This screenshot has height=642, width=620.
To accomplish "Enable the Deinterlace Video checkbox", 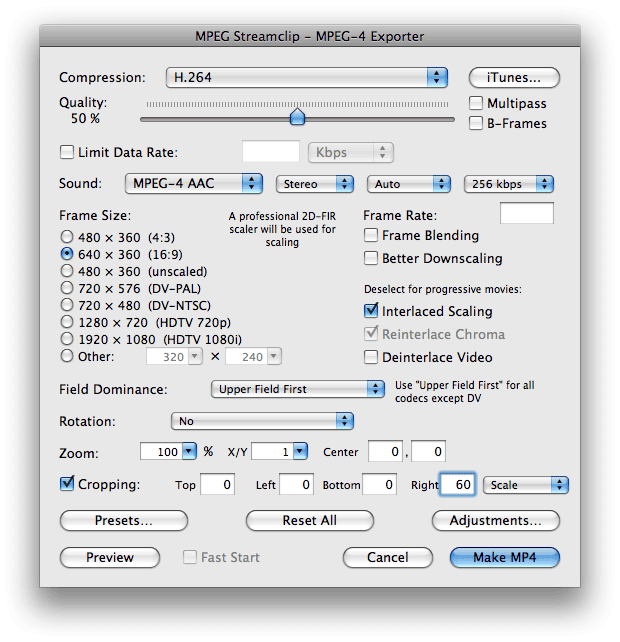I will coord(371,357).
